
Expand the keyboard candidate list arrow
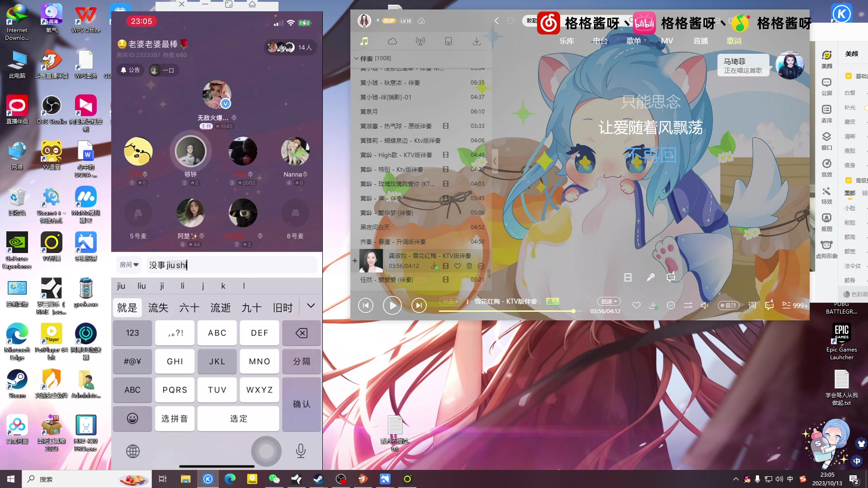[311, 306]
